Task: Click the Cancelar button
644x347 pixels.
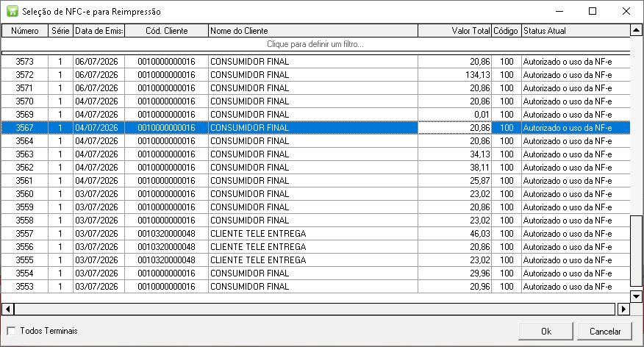Action: click(x=604, y=331)
